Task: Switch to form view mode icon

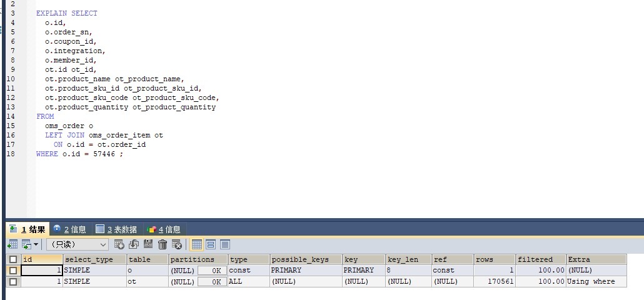Action: point(211,244)
